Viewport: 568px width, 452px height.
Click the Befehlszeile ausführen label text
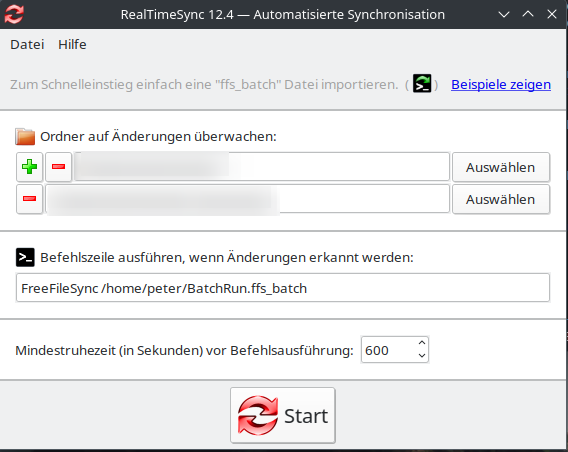pyautogui.click(x=227, y=258)
